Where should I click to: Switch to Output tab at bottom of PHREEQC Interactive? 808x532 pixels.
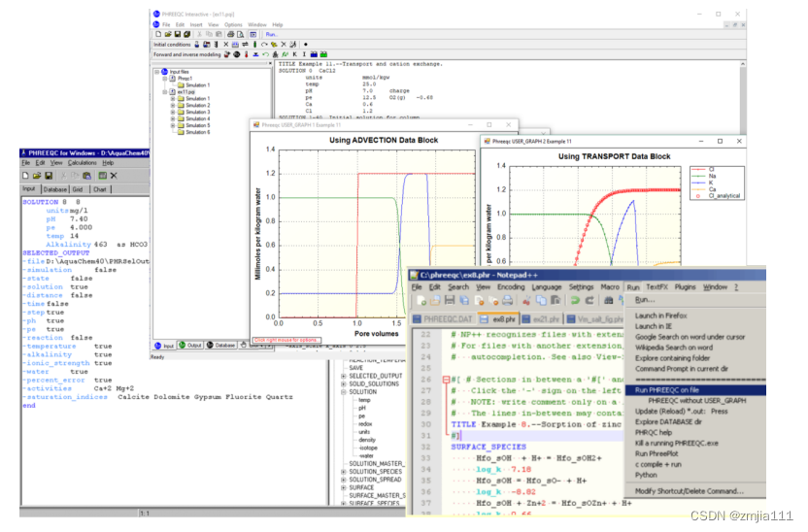[192, 345]
